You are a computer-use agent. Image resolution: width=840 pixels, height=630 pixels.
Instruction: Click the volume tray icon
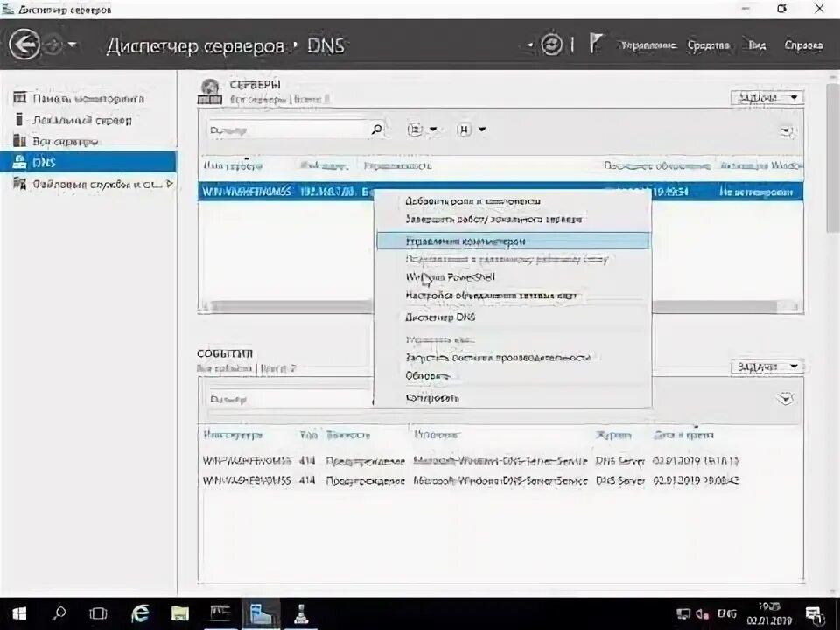[x=703, y=614]
